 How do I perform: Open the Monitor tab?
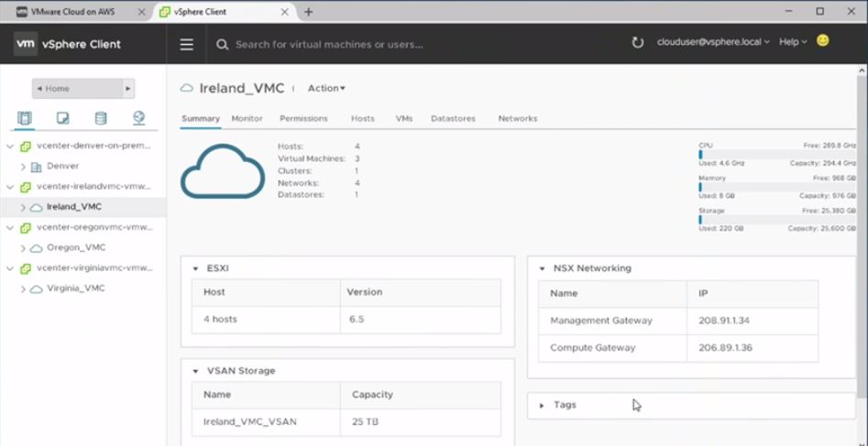coord(247,118)
